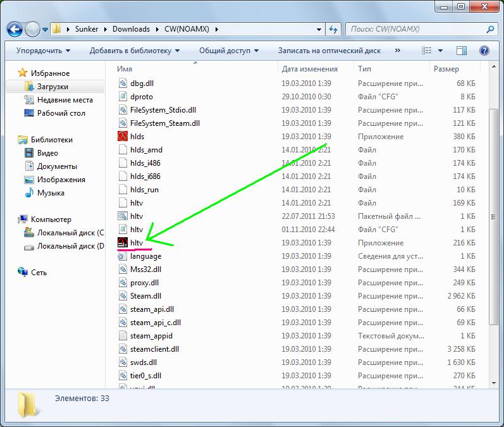This screenshot has width=504, height=427.
Task: Click the refresh icon beside address bar
Action: coord(333,29)
